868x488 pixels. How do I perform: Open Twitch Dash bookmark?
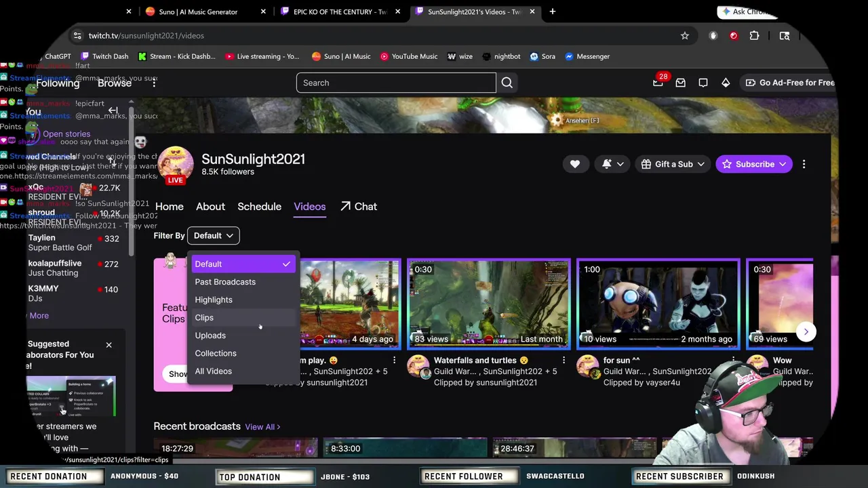(104, 56)
